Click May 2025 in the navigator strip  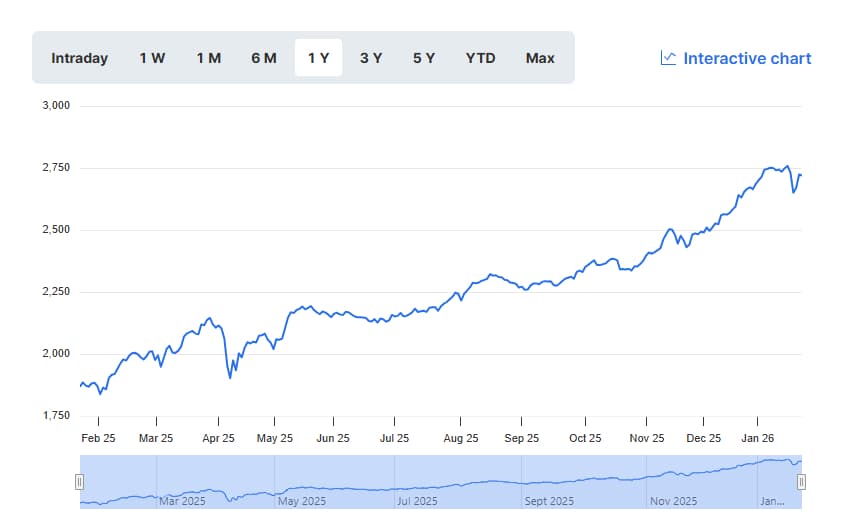(x=301, y=501)
